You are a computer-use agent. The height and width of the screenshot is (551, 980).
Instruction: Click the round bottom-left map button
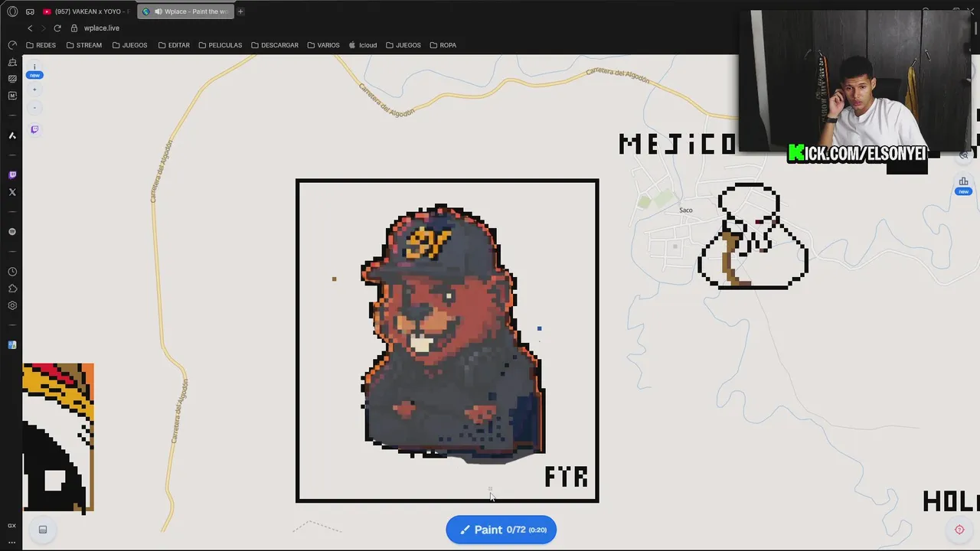[43, 530]
